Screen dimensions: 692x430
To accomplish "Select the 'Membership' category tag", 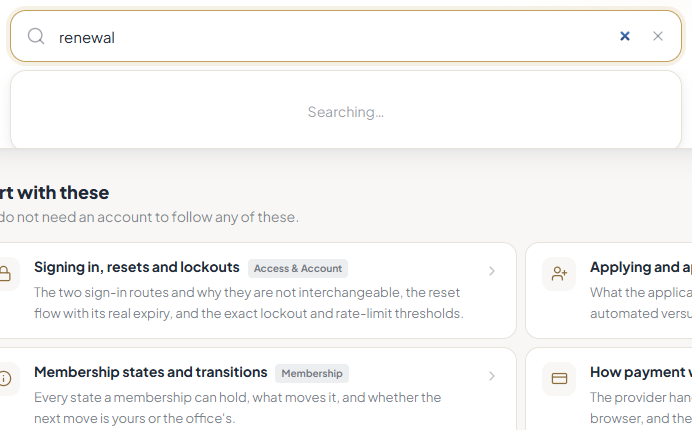I will point(312,373).
